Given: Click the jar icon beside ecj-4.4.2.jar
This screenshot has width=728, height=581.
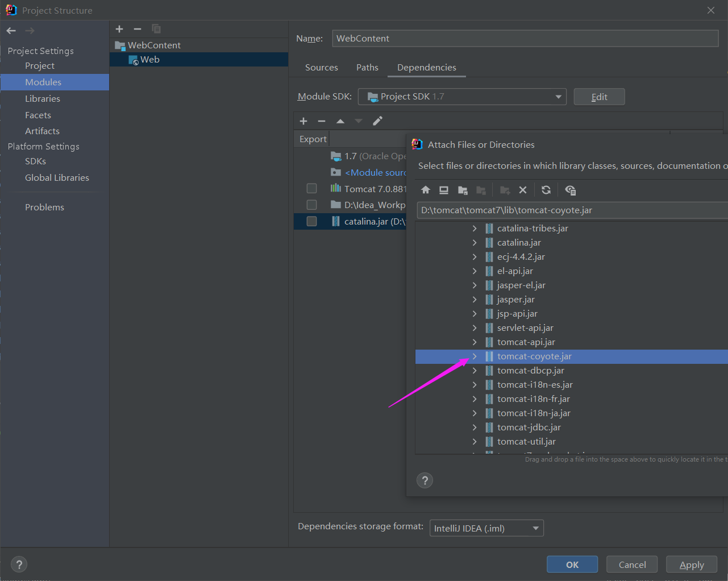Looking at the screenshot, I should (x=489, y=257).
